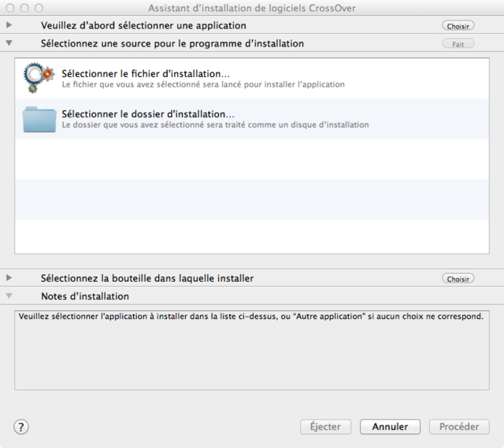Image resolution: width=504 pixels, height=448 pixels.
Task: Click 'Le fichier que vous avez sélectionné' description
Action: point(203,84)
